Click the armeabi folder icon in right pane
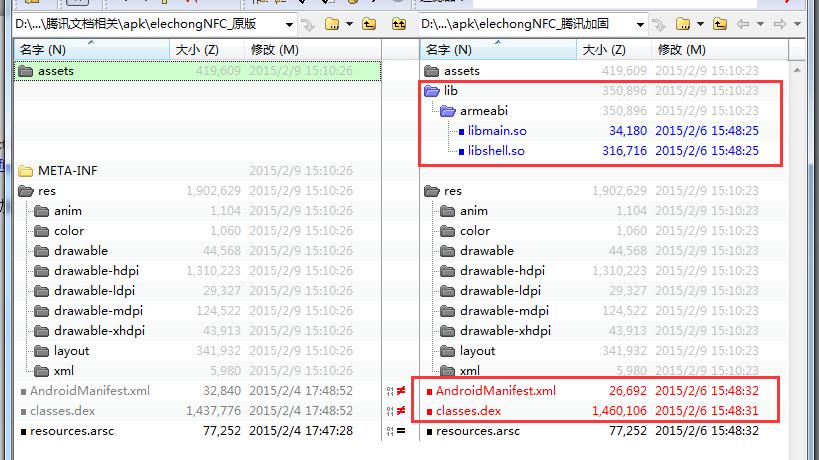The height and width of the screenshot is (460, 819). tap(448, 111)
